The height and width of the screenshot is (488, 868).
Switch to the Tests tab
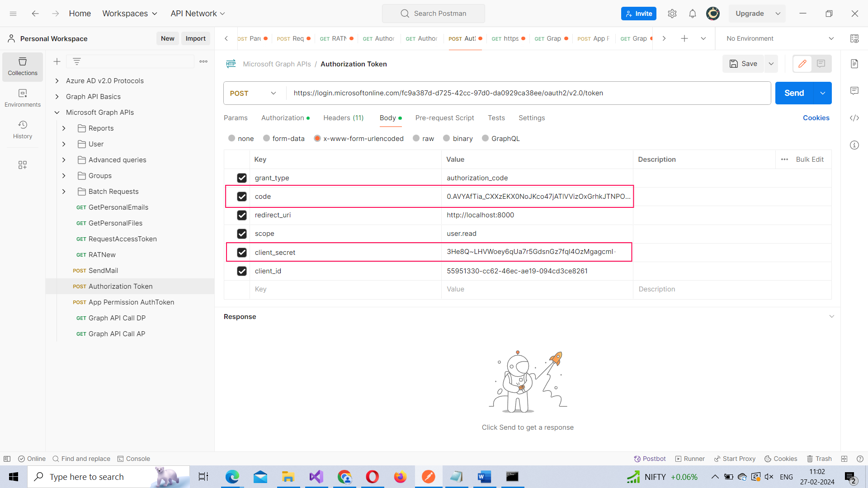click(496, 118)
